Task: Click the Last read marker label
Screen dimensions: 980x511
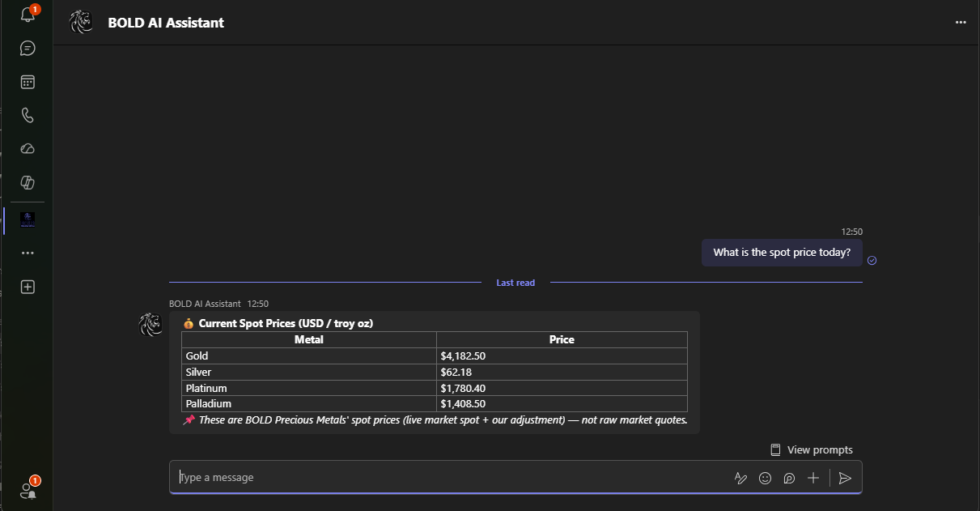Action: pos(515,283)
